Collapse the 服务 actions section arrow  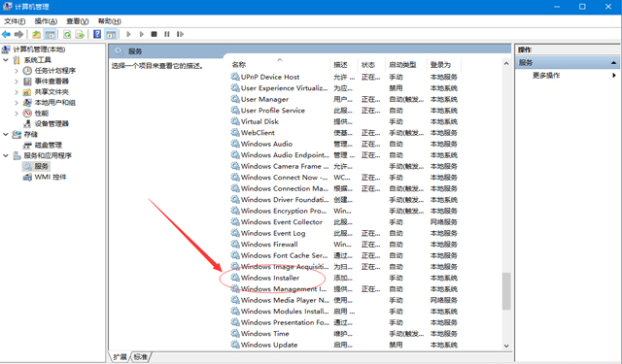point(613,62)
